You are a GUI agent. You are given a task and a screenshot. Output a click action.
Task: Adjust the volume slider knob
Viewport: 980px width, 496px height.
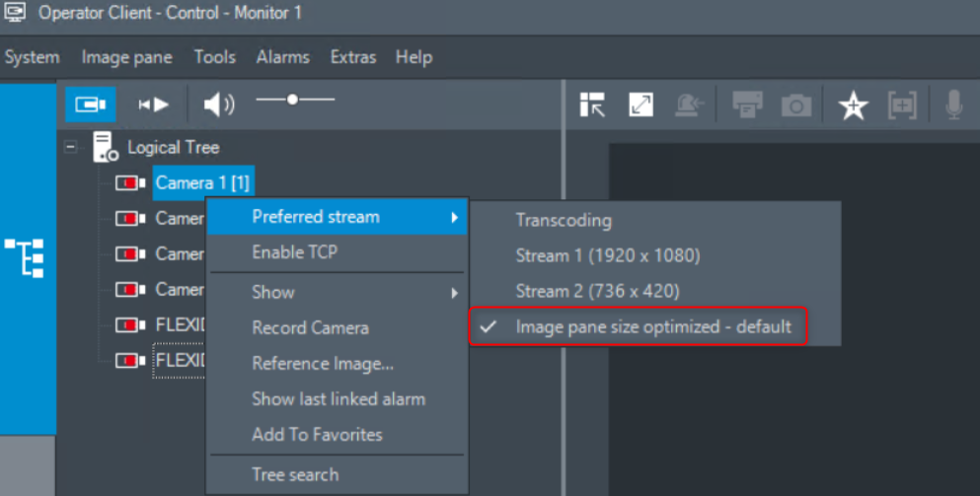point(292,100)
